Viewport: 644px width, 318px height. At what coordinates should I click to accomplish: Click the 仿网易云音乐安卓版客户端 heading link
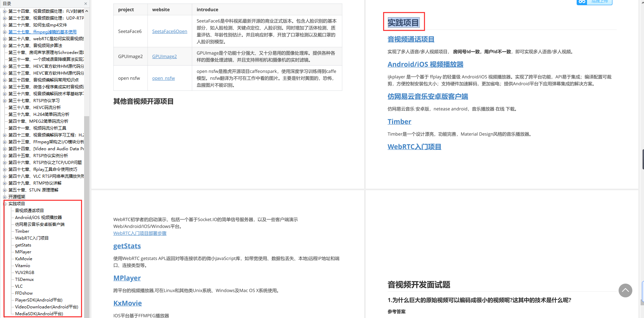[x=427, y=97]
